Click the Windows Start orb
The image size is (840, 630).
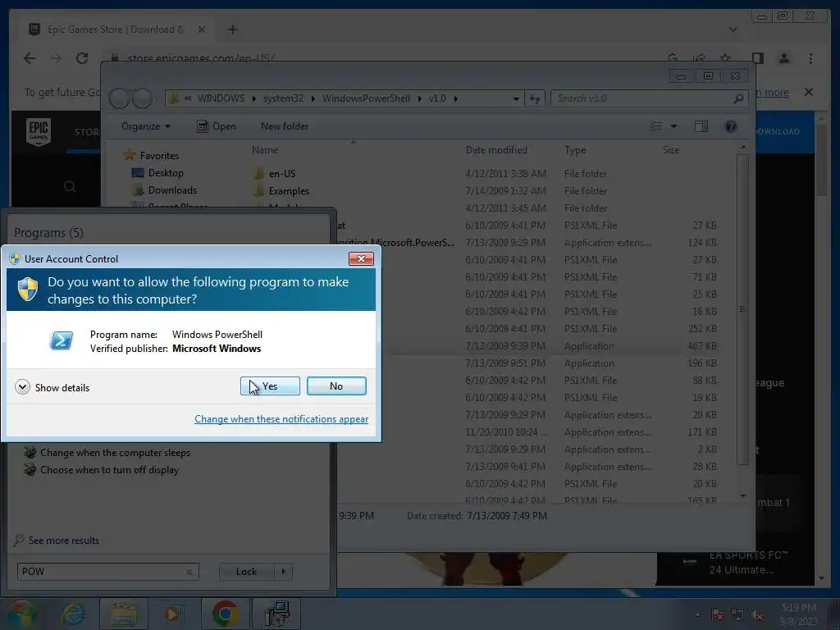click(22, 614)
